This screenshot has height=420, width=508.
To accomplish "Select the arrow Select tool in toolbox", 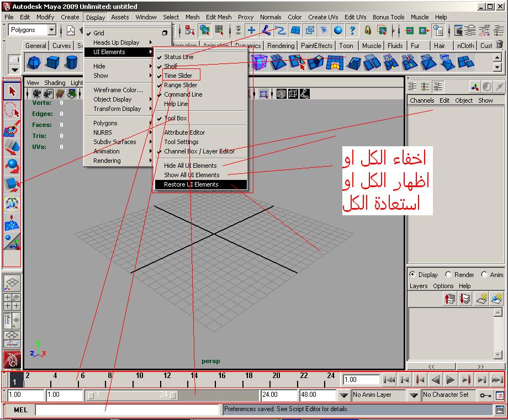I will (x=12, y=91).
